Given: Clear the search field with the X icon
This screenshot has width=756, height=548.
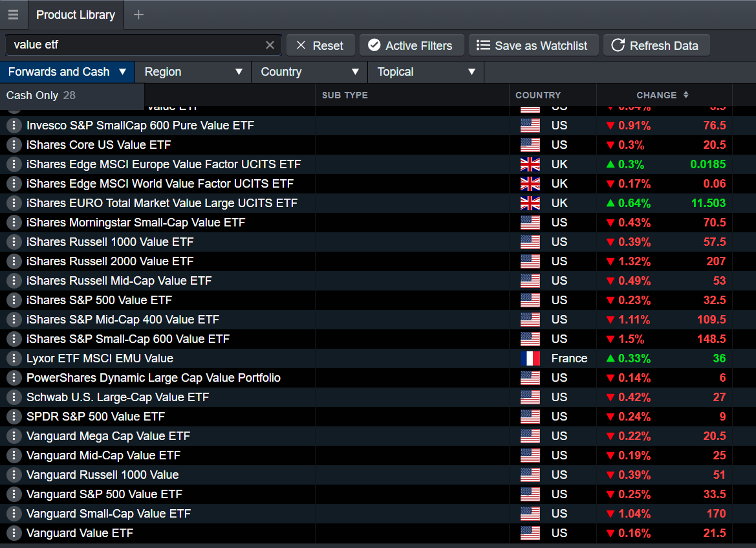Looking at the screenshot, I should click(x=270, y=45).
